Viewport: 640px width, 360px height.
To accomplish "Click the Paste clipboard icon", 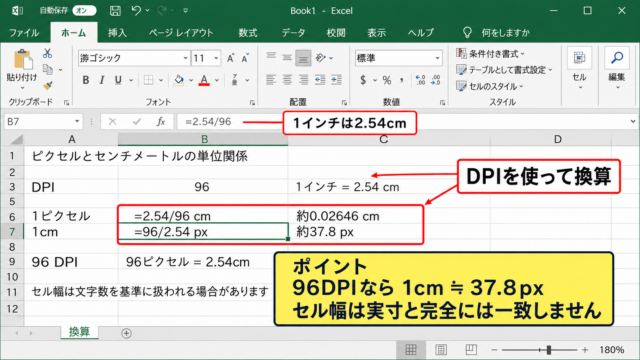I will [x=23, y=59].
